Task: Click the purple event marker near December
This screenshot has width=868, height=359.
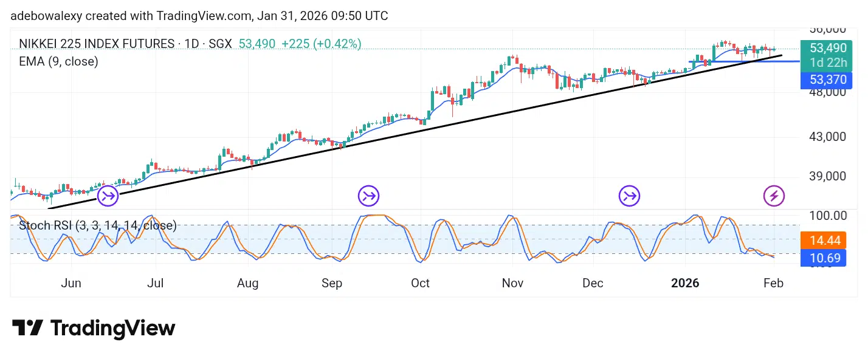Action: click(x=629, y=196)
